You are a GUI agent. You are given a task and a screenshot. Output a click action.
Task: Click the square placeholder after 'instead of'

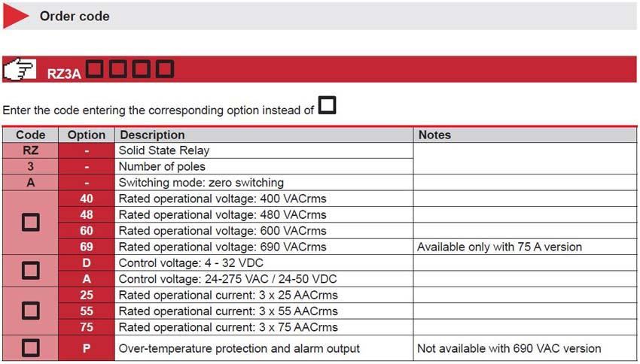tap(327, 105)
